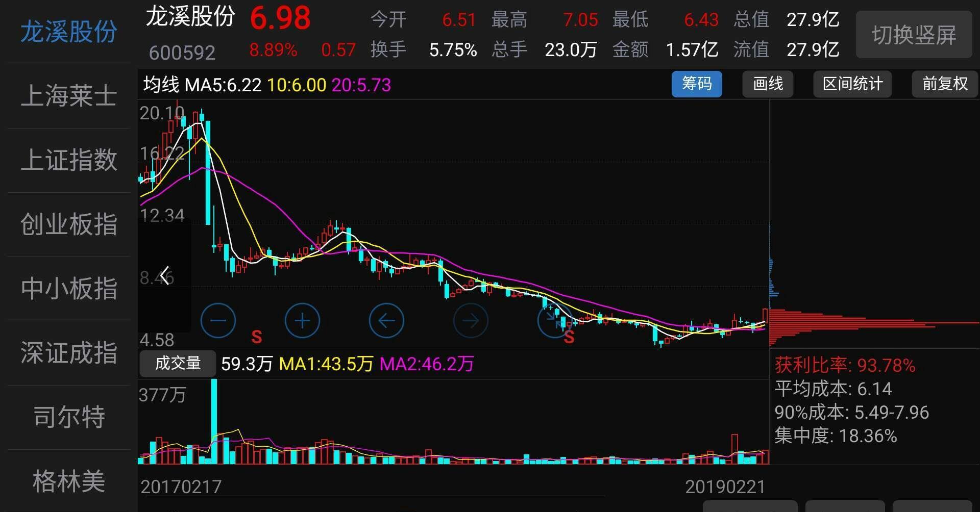Tap the start date 20170217

tap(181, 487)
